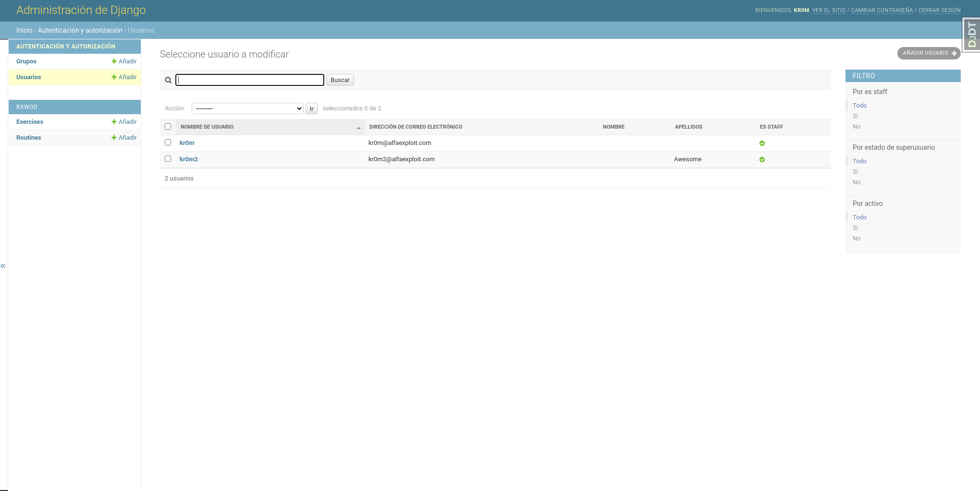
Task: Click the kr0m2@alfaexploit.com email cell
Action: (402, 159)
